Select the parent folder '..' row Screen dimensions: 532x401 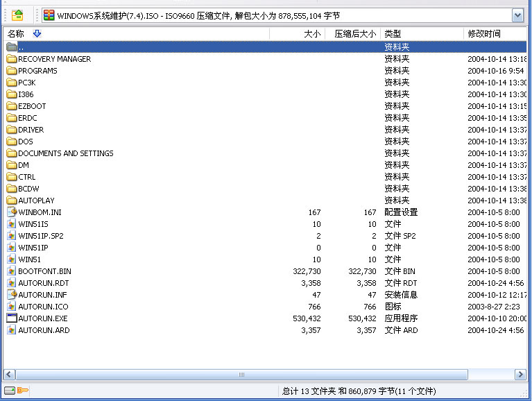pos(266,46)
